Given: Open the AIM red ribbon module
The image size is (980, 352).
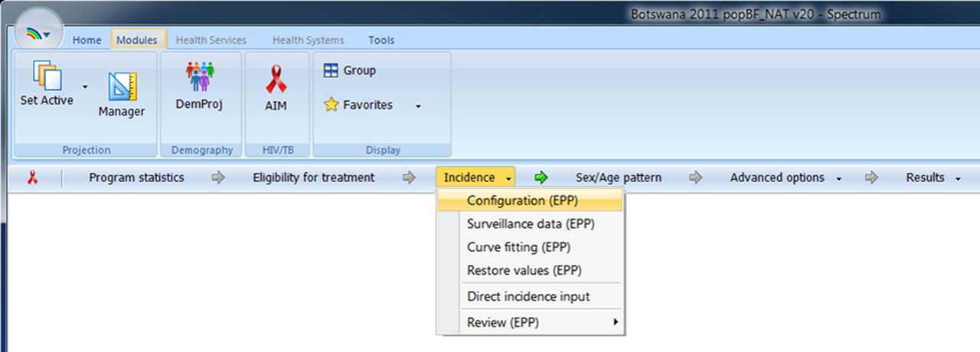Looking at the screenshot, I should click(276, 79).
